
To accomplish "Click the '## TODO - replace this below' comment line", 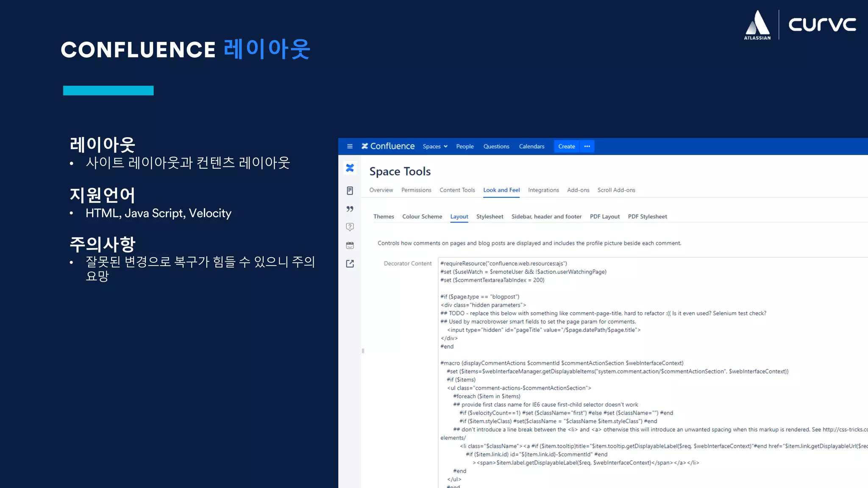I will 603,313.
